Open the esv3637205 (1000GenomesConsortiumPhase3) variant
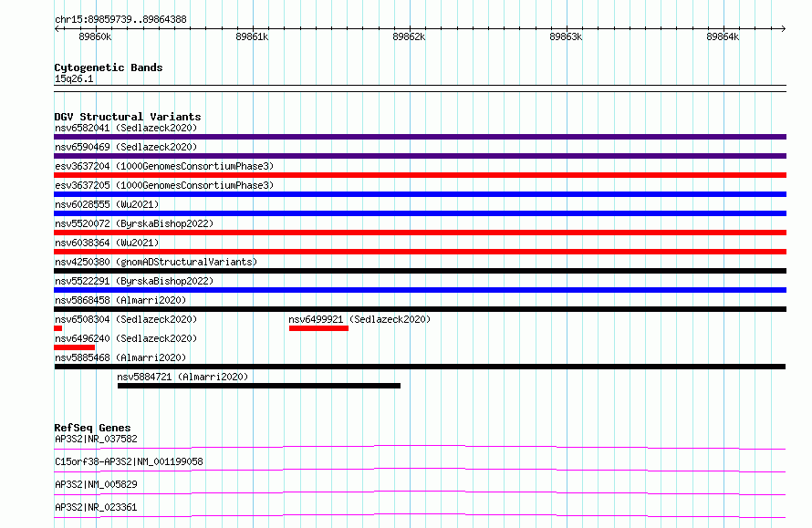 [164, 185]
